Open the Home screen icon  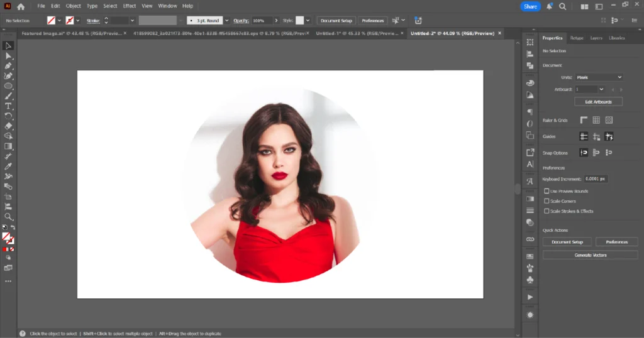pyautogui.click(x=21, y=6)
